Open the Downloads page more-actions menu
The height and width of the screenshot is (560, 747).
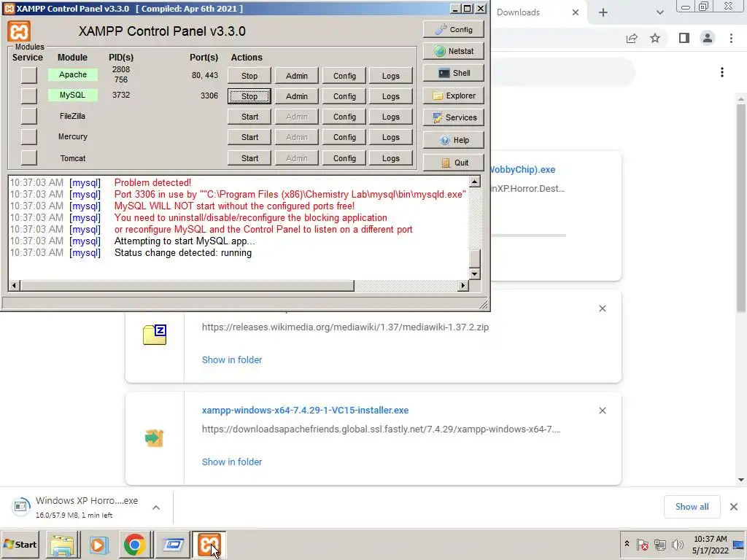click(722, 72)
